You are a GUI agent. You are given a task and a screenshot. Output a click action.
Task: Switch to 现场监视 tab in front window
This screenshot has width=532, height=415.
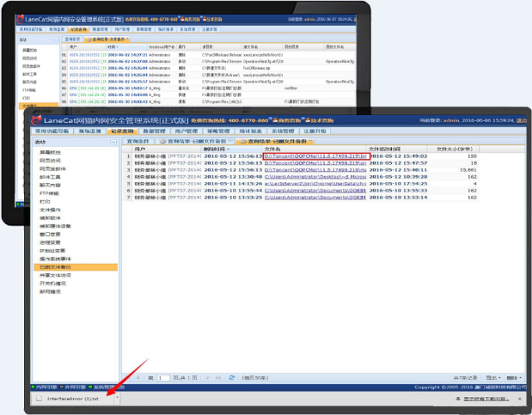click(90, 131)
